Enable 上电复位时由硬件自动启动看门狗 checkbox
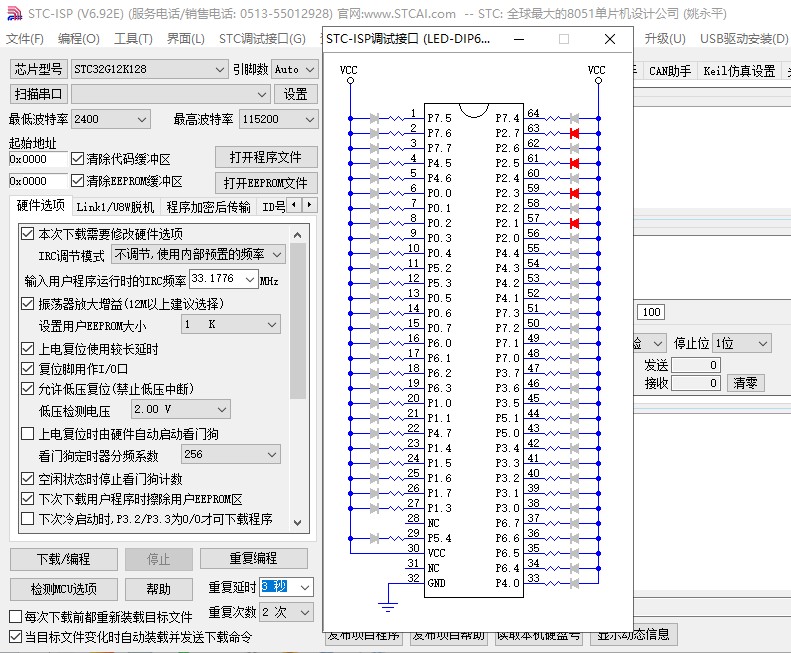The height and width of the screenshot is (653, 791). point(27,433)
